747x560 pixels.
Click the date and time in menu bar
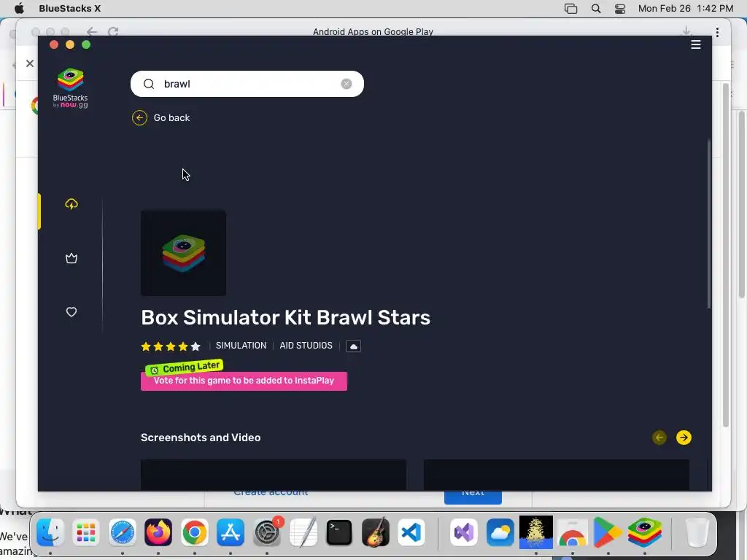pos(686,9)
